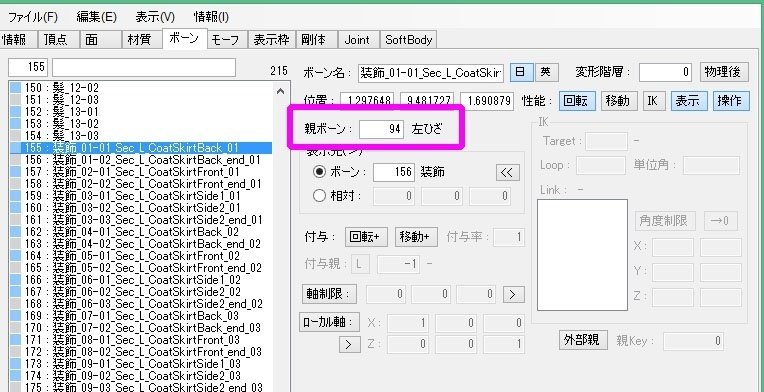The width and height of the screenshot is (764, 392).
Task: Click the > button below ローカル軸
Action: click(x=349, y=344)
